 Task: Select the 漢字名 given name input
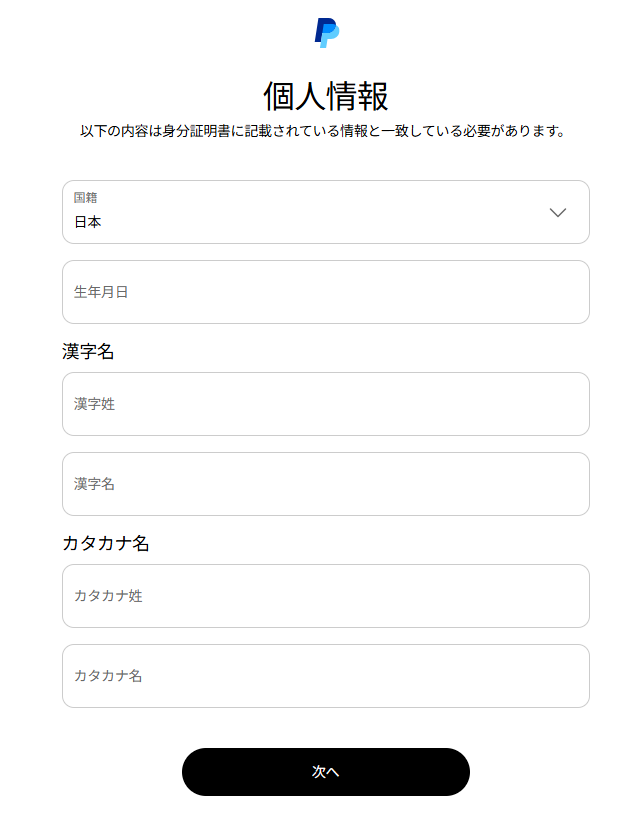tap(325, 484)
